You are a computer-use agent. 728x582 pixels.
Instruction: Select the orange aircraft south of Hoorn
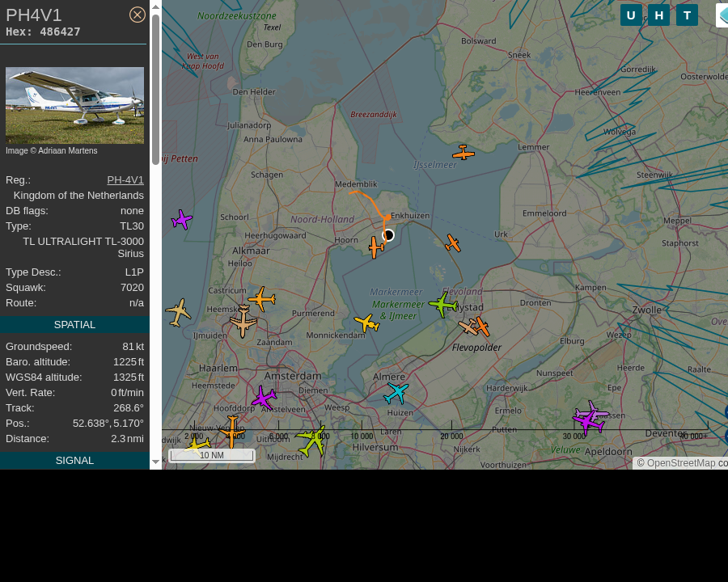pyautogui.click(x=375, y=247)
